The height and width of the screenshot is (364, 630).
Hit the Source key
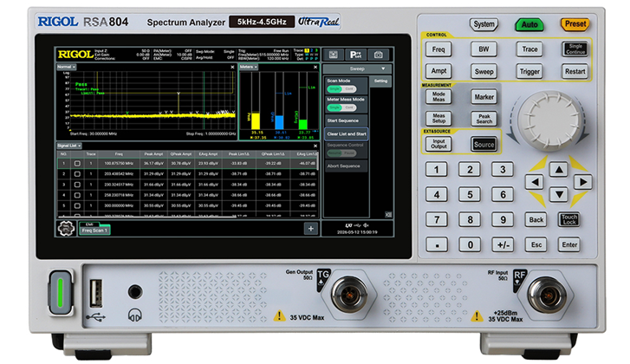pos(484,144)
